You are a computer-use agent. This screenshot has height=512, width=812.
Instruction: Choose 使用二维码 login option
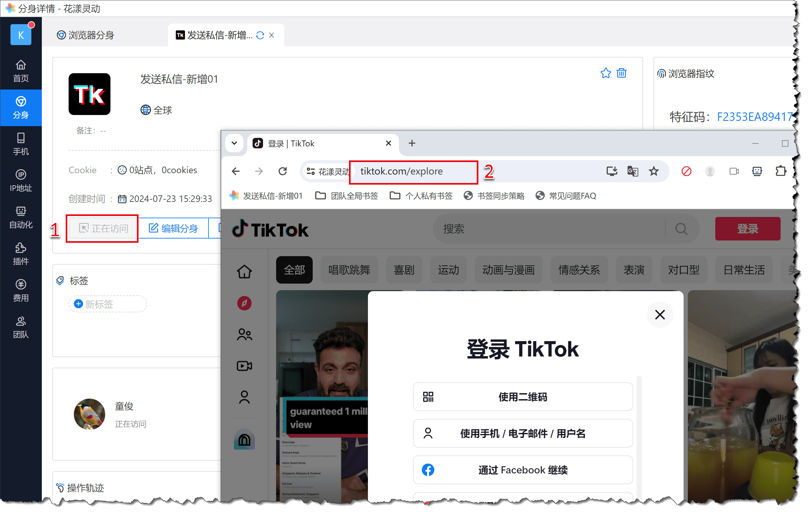click(x=523, y=397)
